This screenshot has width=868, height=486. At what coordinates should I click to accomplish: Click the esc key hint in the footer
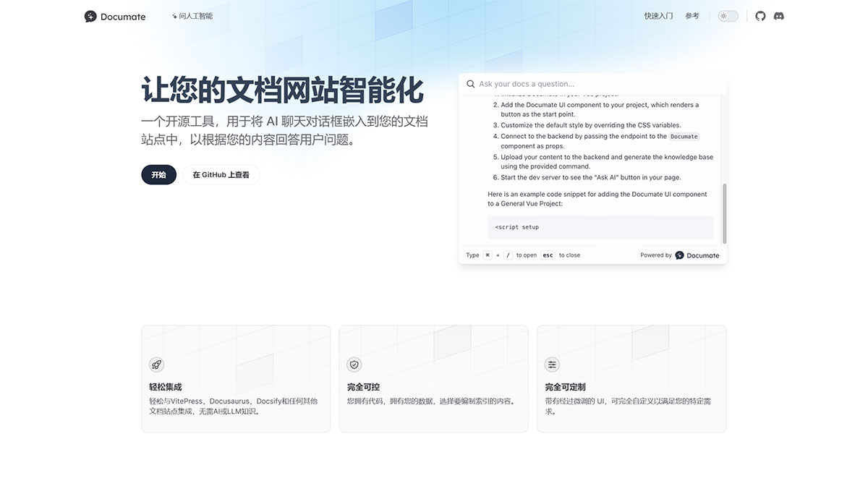tap(548, 255)
